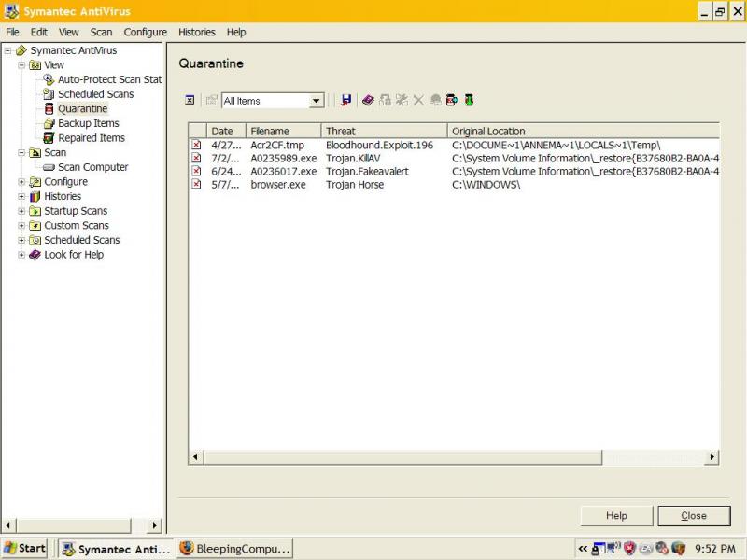
Task: Select Scan Computer in the tree
Action: [92, 167]
